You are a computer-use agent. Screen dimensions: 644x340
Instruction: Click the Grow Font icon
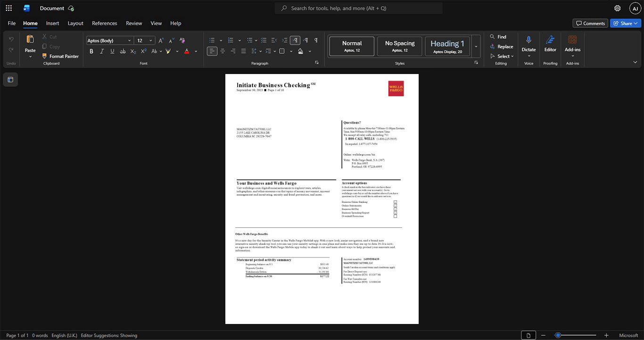click(161, 41)
